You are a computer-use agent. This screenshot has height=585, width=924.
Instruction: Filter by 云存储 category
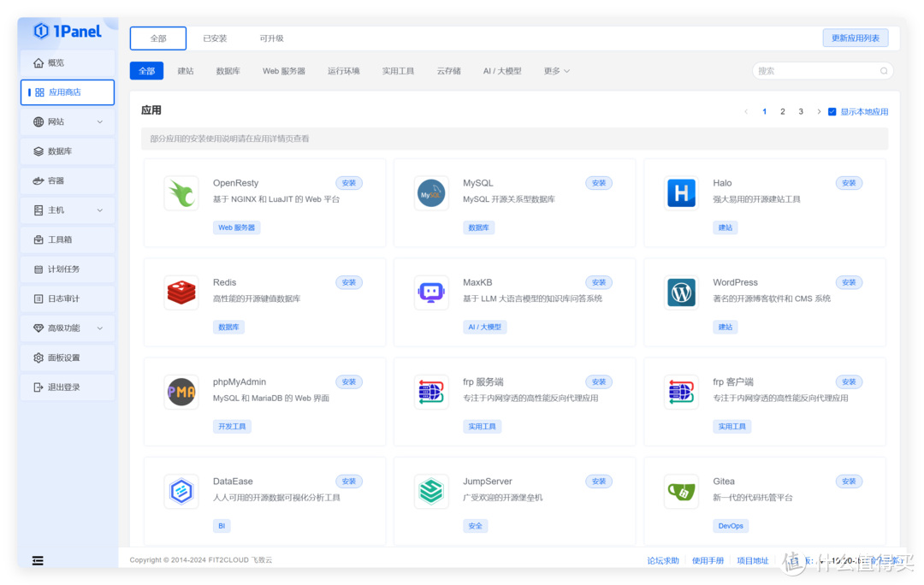pos(449,71)
